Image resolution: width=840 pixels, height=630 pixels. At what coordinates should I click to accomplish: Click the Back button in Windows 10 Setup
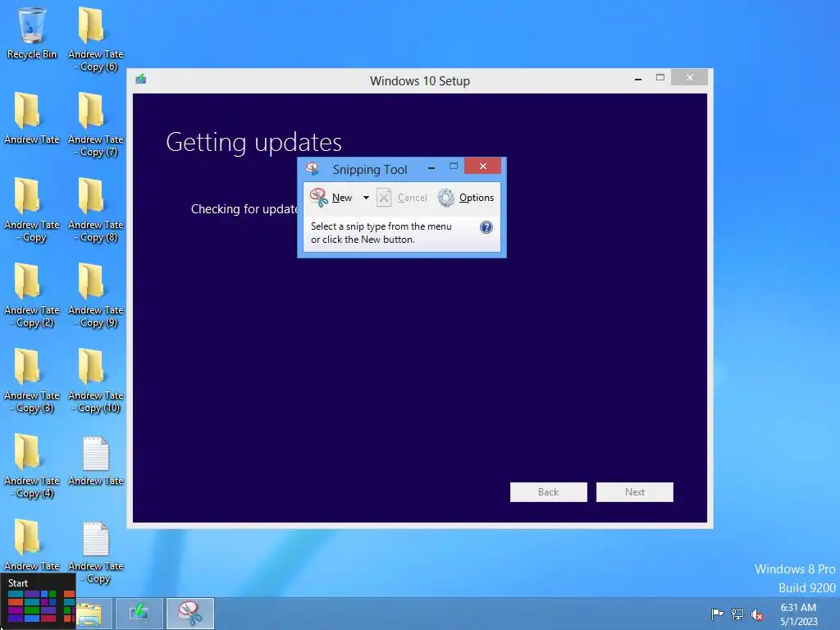[x=548, y=492]
